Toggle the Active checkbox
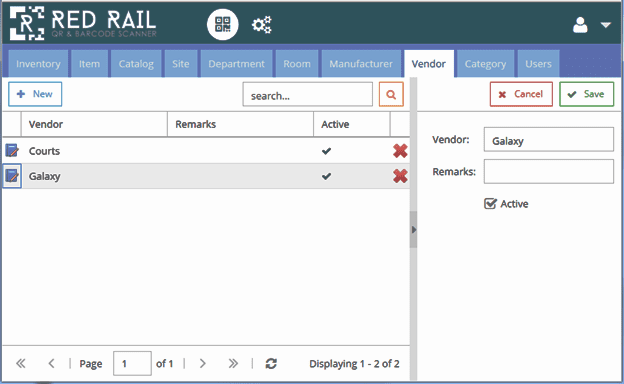 pyautogui.click(x=490, y=204)
